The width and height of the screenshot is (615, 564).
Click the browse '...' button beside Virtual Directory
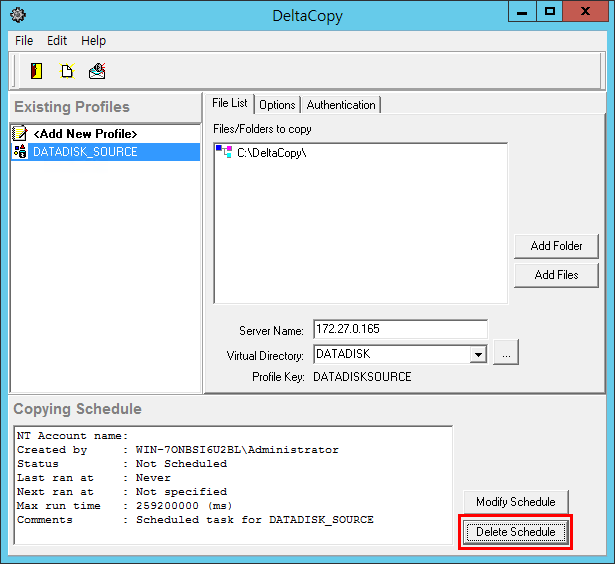[x=506, y=354]
